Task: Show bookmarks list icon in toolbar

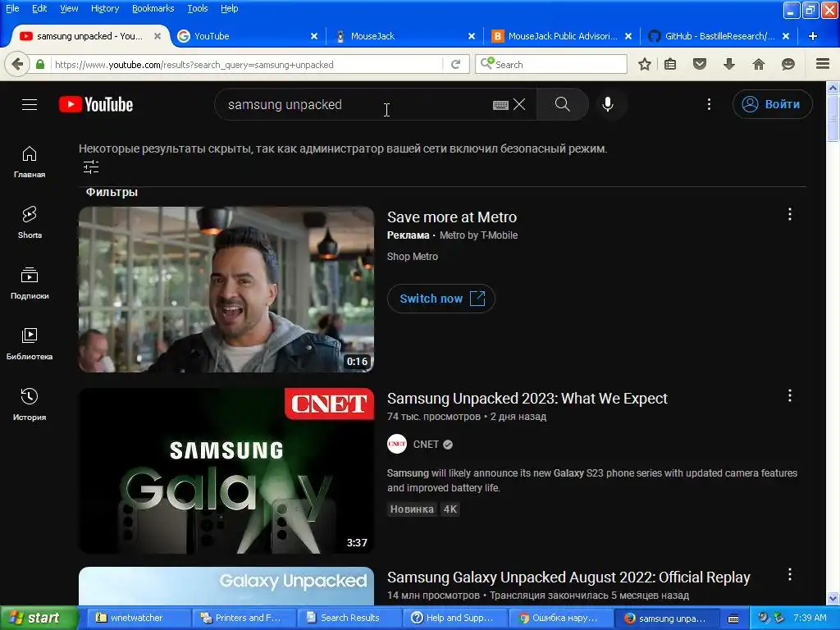Action: [670, 64]
